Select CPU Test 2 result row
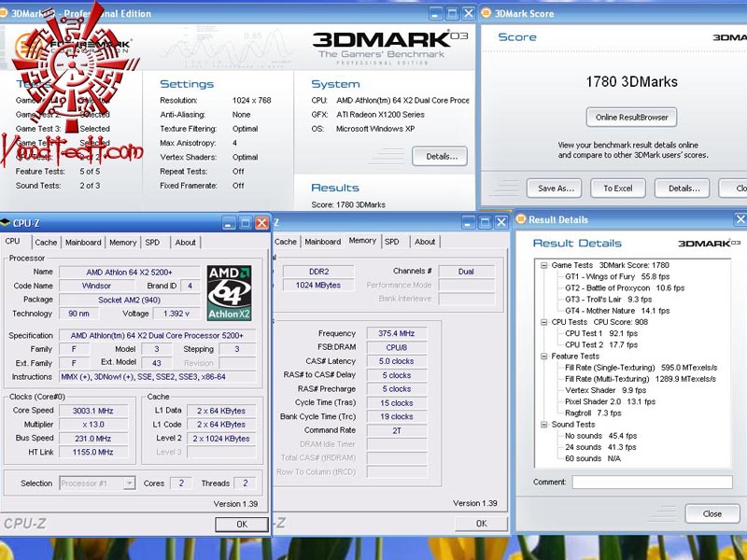Viewport: 747px width, 560px height. [600, 345]
